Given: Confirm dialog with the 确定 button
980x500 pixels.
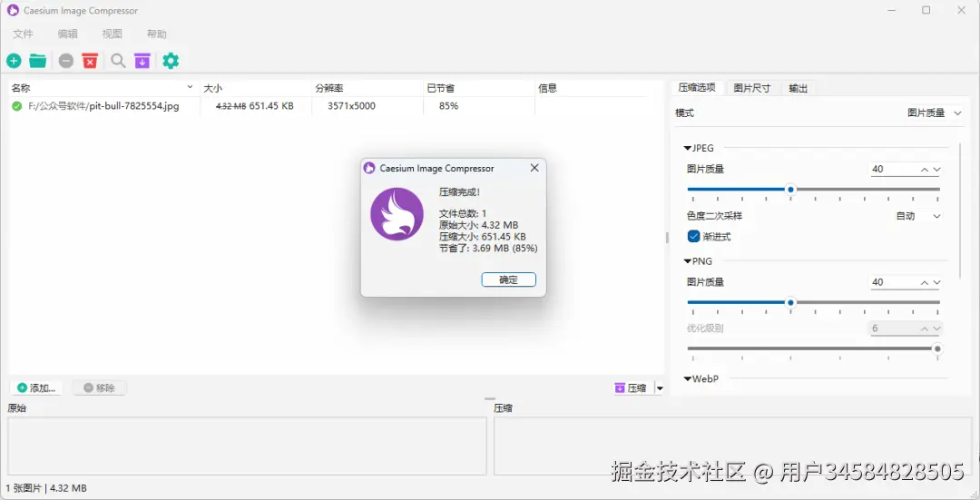Looking at the screenshot, I should click(509, 279).
